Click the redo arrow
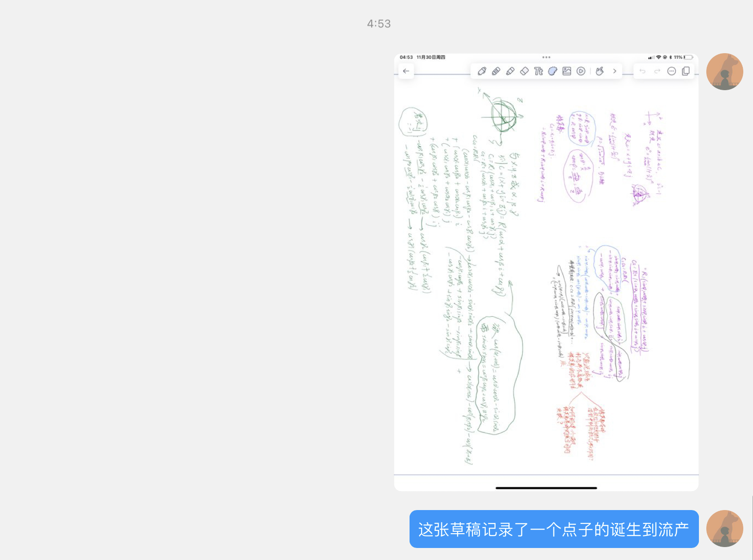Screen dimensions: 753x560 [657, 71]
